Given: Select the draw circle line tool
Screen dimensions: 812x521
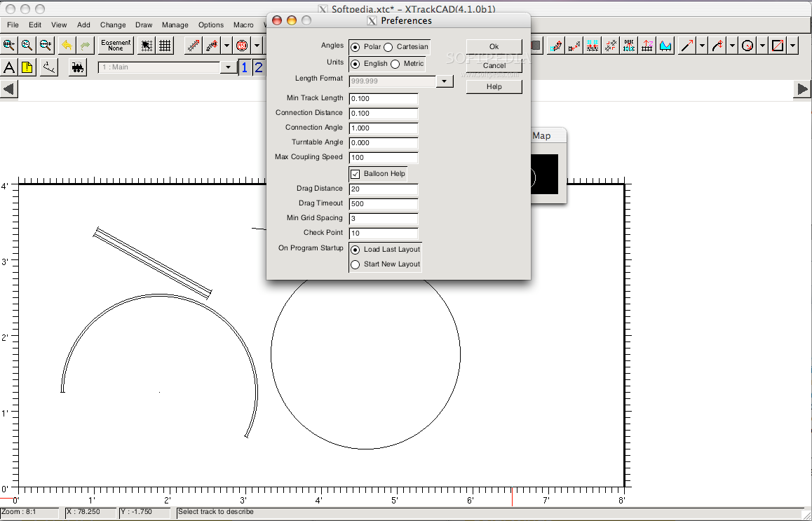Looking at the screenshot, I should (747, 46).
